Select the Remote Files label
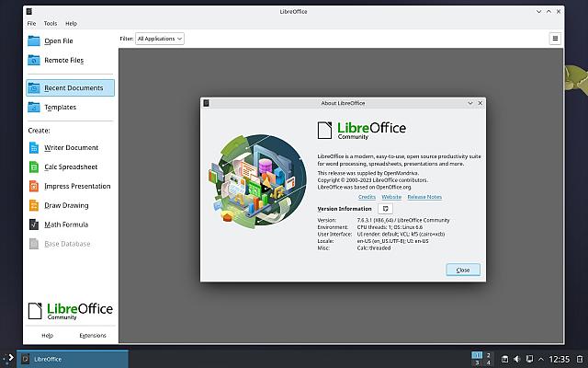The height and width of the screenshot is (368, 588). [x=63, y=60]
